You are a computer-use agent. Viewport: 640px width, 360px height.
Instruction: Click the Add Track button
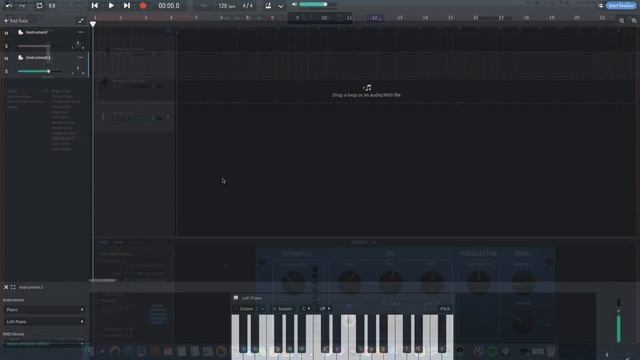[x=16, y=21]
